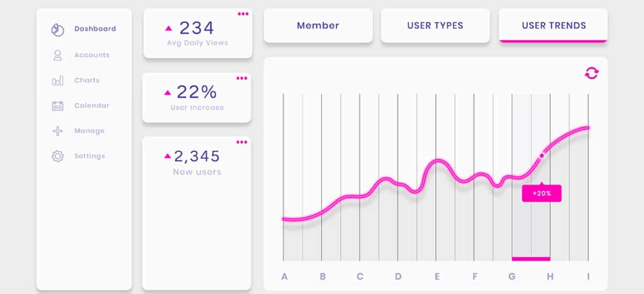Open the Avg Daily Views card menu
Viewport: 644px width, 294px height.
[242, 14]
